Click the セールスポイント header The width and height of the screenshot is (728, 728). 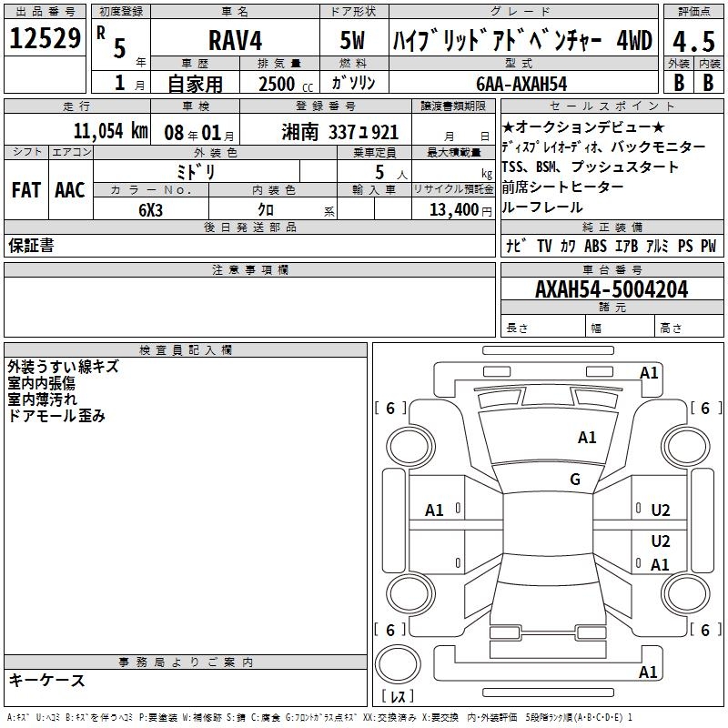(612, 106)
